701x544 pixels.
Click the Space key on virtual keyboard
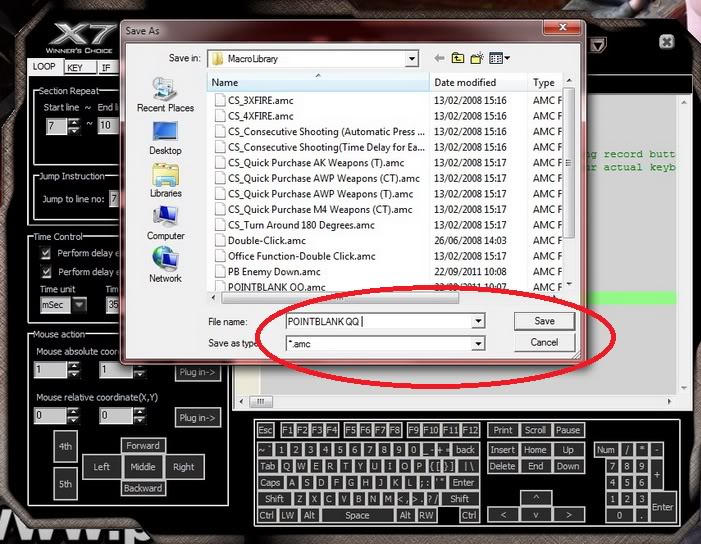point(357,515)
